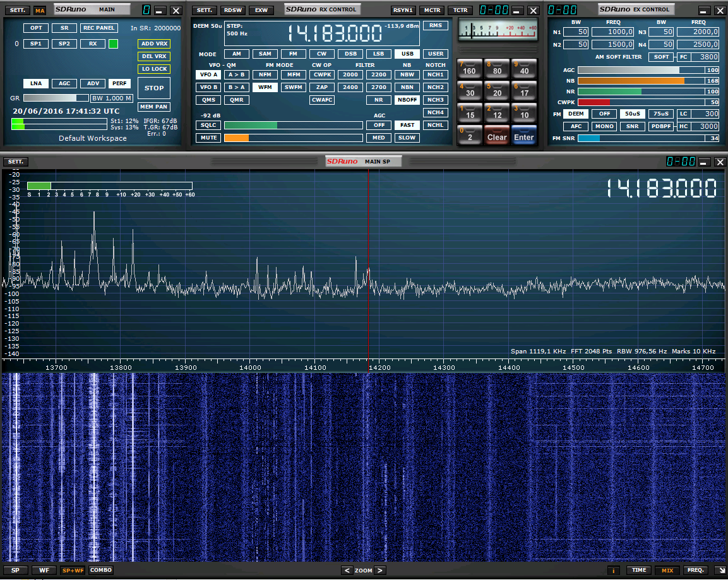Select the 15 meter band keypad button
This screenshot has height=580, width=728.
click(x=469, y=113)
